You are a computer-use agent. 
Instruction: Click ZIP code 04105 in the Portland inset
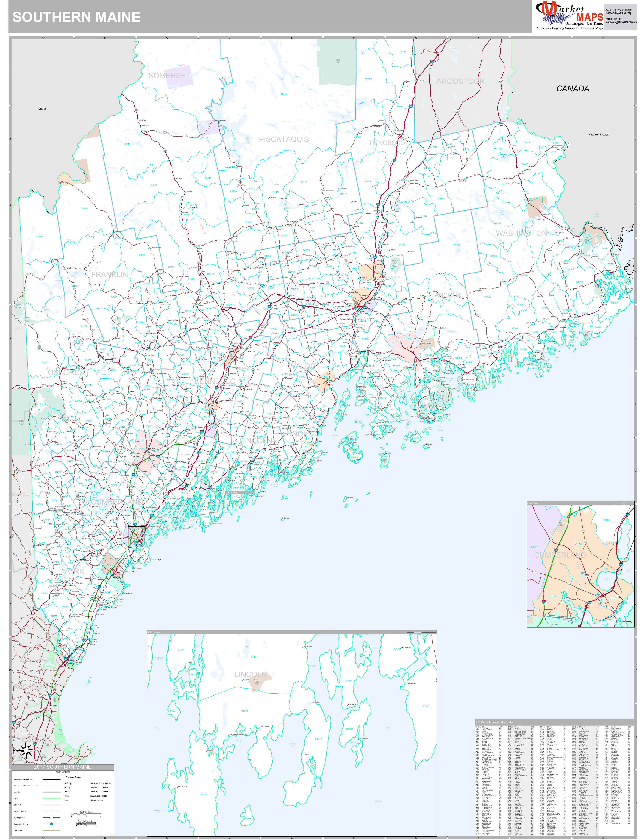tap(607, 520)
